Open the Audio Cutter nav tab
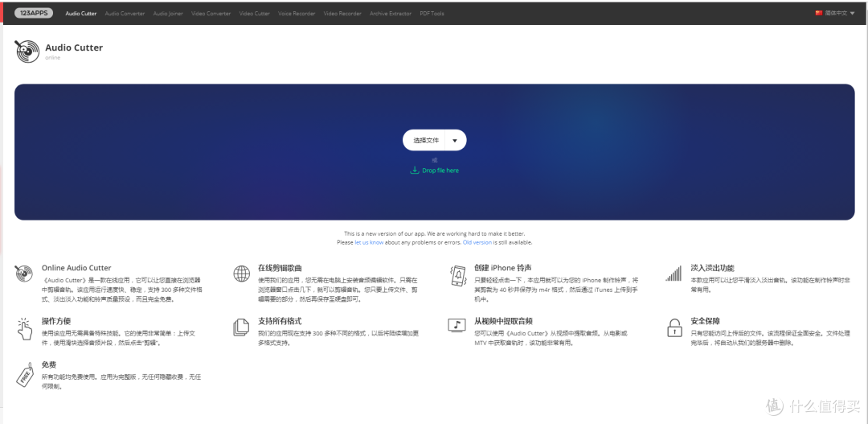The width and height of the screenshot is (868, 424). [x=81, y=14]
